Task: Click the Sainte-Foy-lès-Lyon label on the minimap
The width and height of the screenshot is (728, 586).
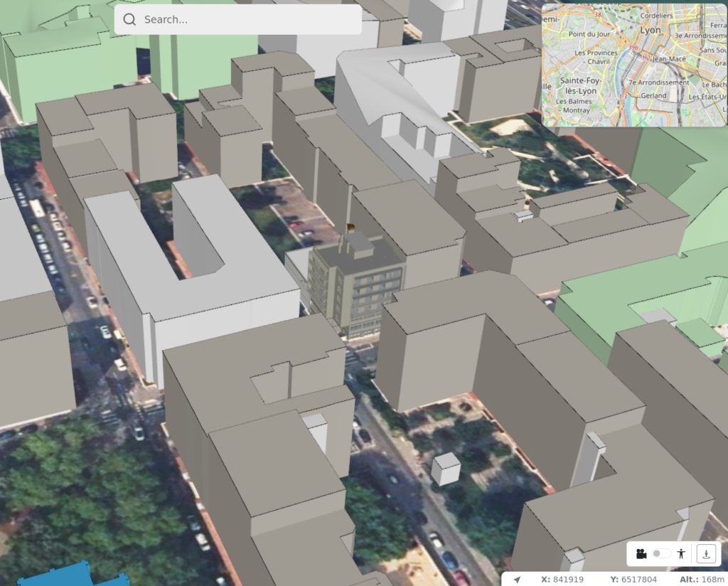Action: pyautogui.click(x=581, y=85)
